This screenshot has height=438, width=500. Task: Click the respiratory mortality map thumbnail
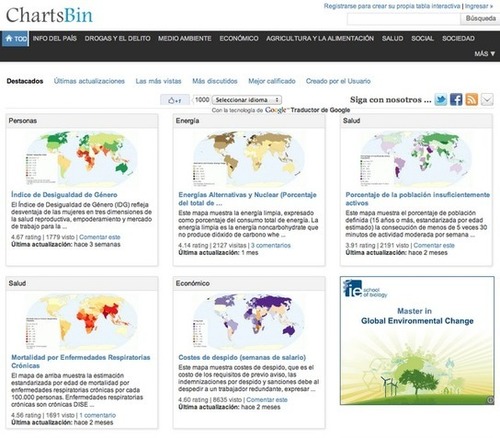pos(82,321)
